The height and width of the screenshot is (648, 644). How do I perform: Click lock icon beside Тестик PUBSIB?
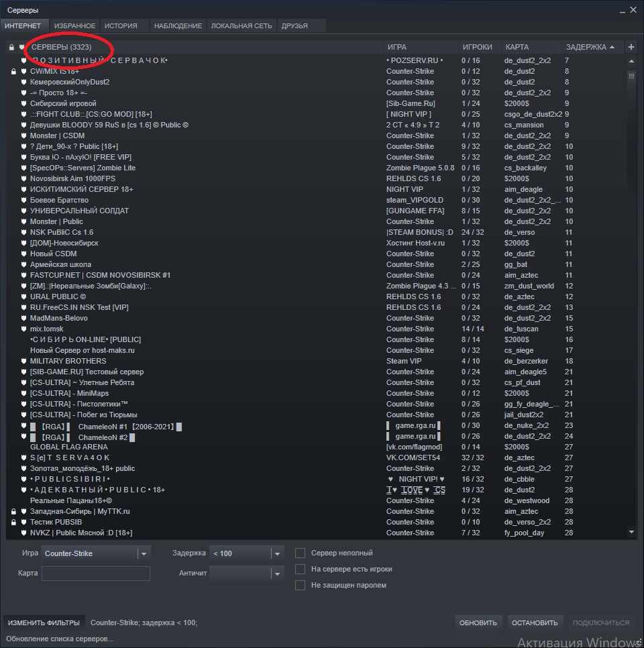point(13,523)
